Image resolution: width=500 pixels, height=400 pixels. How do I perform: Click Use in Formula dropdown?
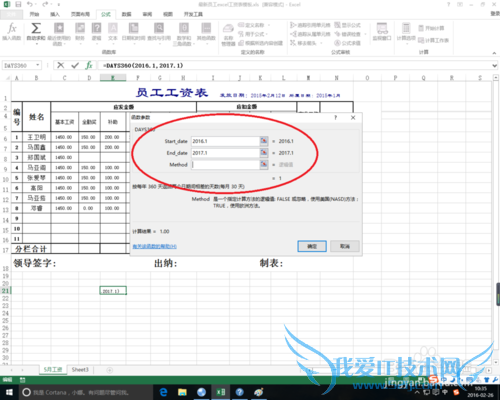[253, 34]
